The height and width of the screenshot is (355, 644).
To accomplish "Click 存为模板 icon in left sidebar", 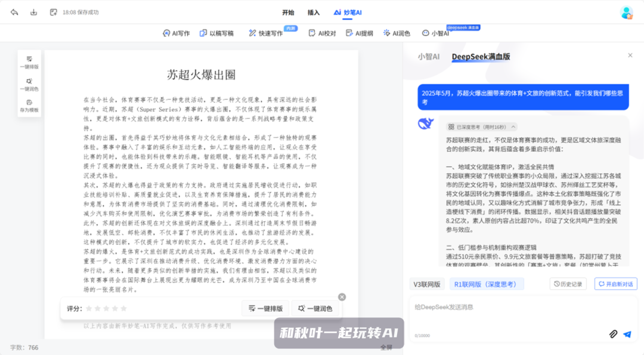I will point(29,106).
